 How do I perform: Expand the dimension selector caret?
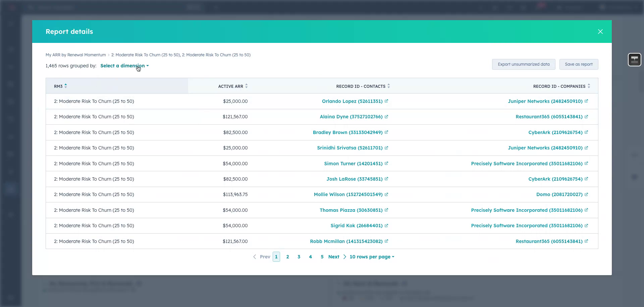click(x=148, y=66)
